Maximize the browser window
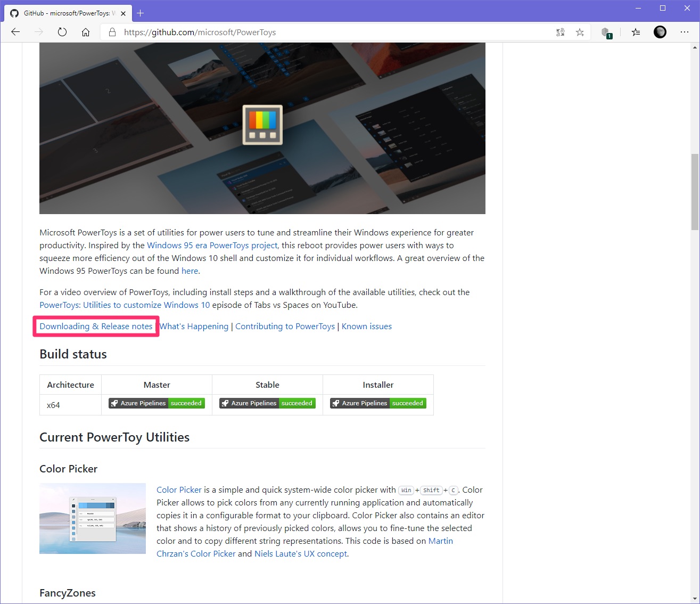Viewport: 700px width, 604px height. 663,8
